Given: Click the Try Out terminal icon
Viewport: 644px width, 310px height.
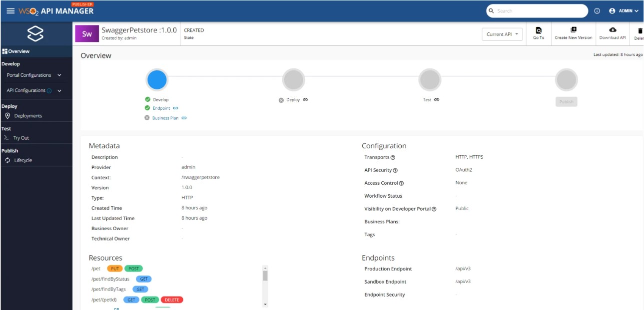Looking at the screenshot, I should (6, 138).
